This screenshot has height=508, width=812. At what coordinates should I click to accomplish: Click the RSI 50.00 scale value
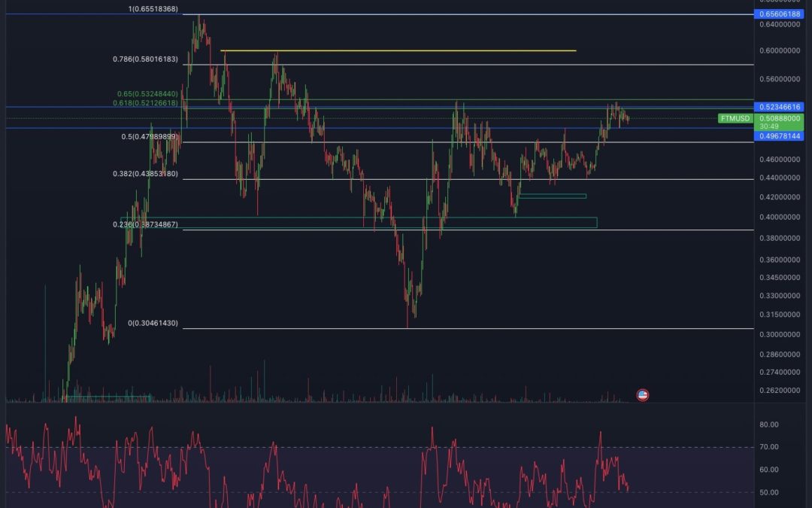(769, 492)
